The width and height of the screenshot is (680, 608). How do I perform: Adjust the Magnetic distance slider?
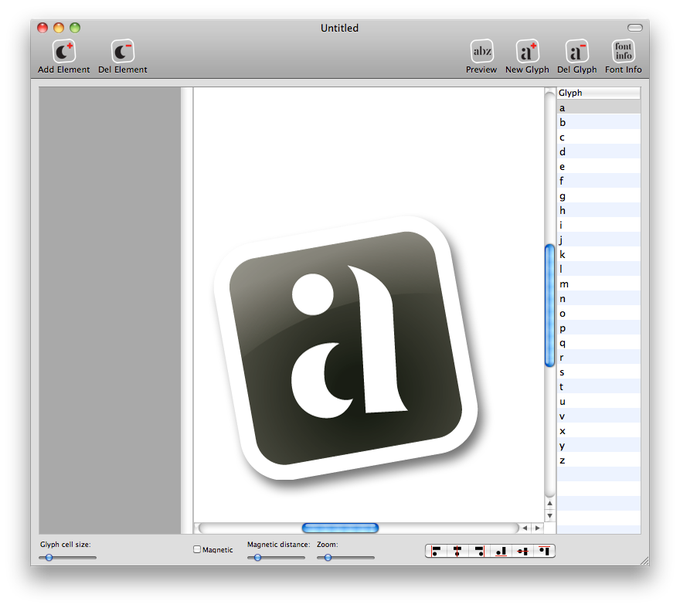click(276, 558)
